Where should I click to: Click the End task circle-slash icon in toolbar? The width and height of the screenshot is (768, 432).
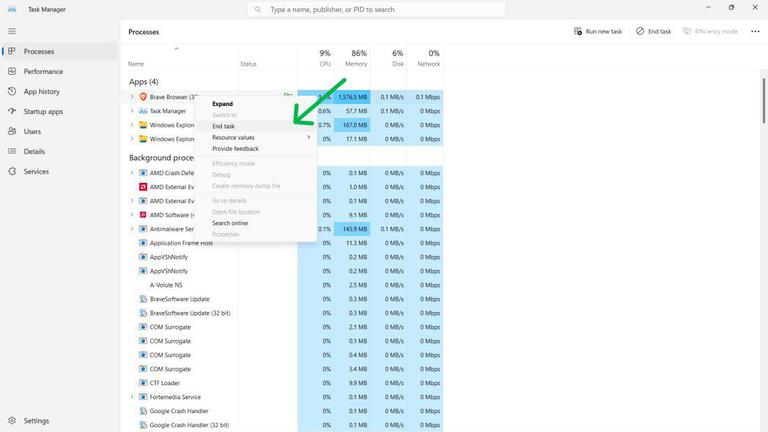(x=640, y=31)
